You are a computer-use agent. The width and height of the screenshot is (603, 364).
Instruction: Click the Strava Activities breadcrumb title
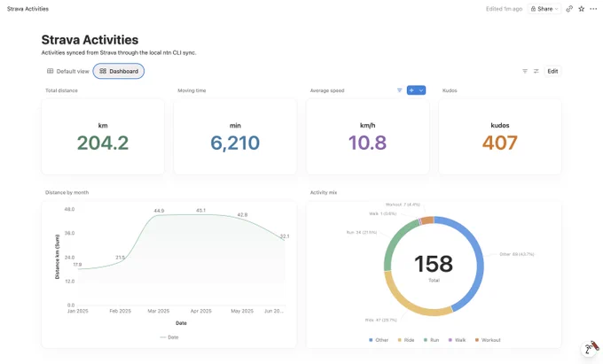(x=27, y=9)
